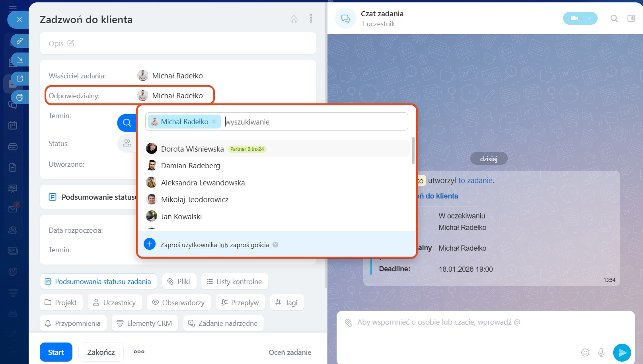
Task: Click the Zaproś użytkownika link
Action: [x=189, y=245]
